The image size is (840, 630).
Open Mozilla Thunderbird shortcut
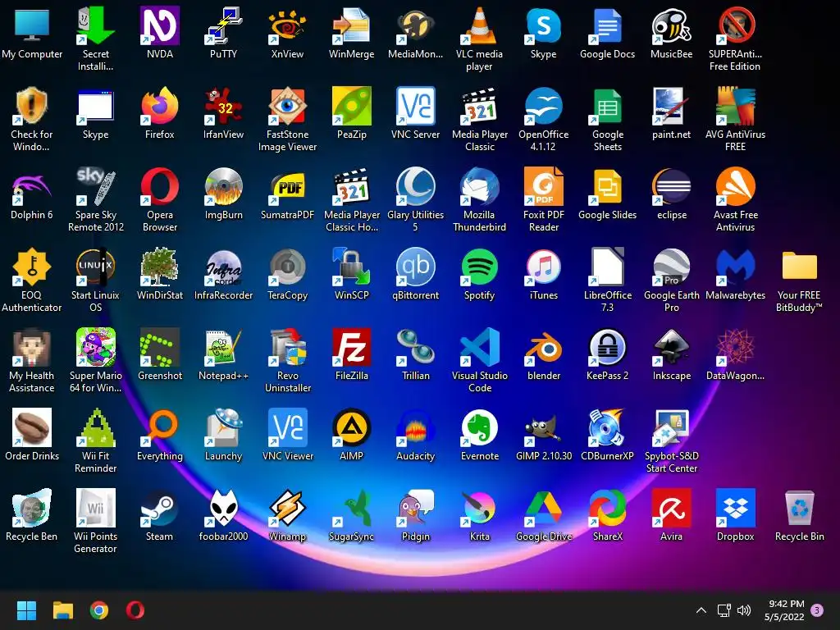coord(479,186)
